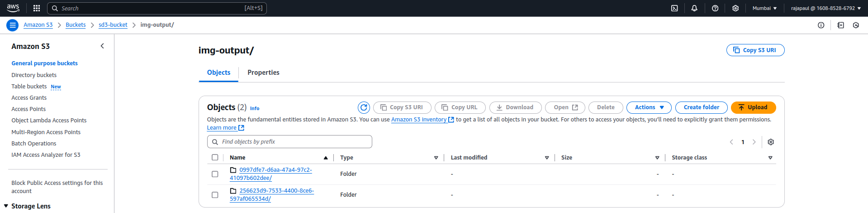Click the Name column sort arrow
Image resolution: width=868 pixels, height=213 pixels.
326,158
